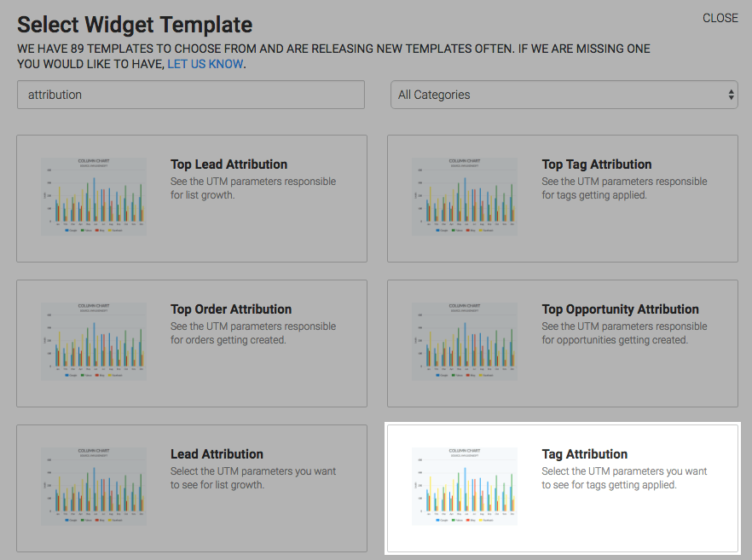
Task: Click the Lead Attribution chart thumbnail
Action: (94, 486)
